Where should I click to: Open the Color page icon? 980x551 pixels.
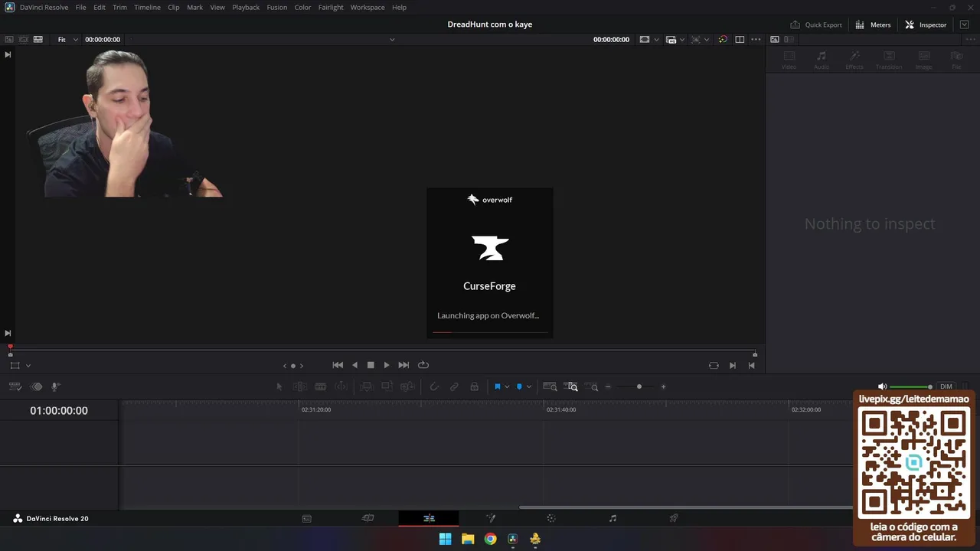(551, 518)
